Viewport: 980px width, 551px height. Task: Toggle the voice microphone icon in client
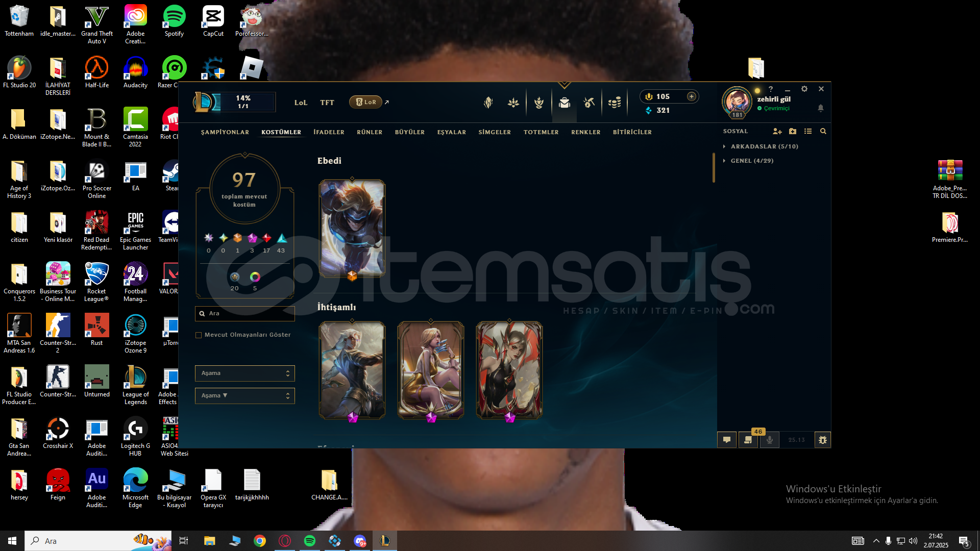pos(770,440)
